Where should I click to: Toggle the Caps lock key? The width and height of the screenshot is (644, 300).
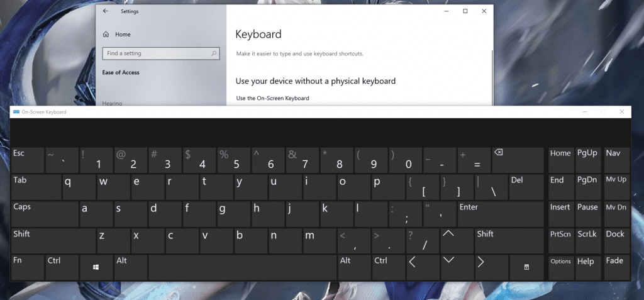point(44,214)
